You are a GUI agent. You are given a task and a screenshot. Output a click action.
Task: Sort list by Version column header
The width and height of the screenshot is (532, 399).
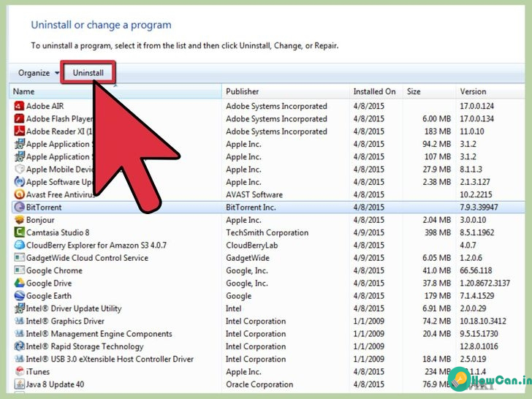[x=490, y=91]
